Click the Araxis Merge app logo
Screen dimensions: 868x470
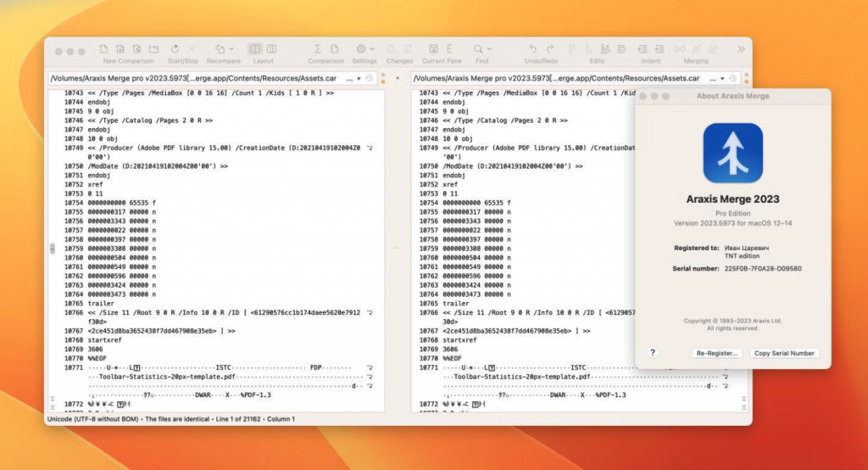tap(732, 153)
